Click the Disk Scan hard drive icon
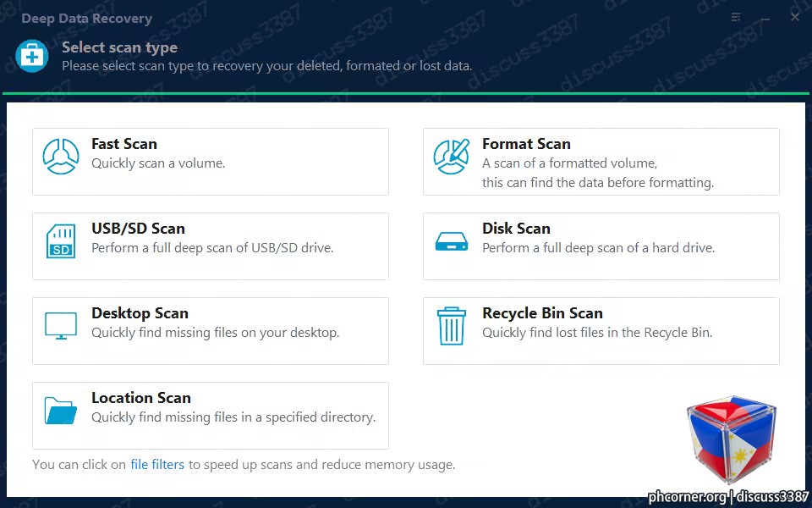Image resolution: width=812 pixels, height=508 pixels. (x=452, y=241)
